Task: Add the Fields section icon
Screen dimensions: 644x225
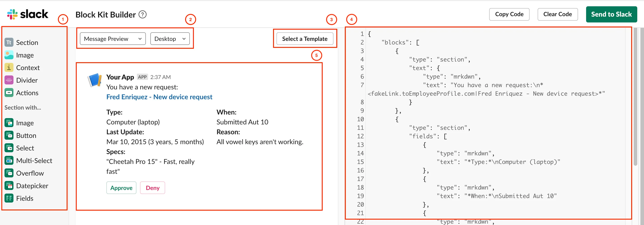Action: 9,198
